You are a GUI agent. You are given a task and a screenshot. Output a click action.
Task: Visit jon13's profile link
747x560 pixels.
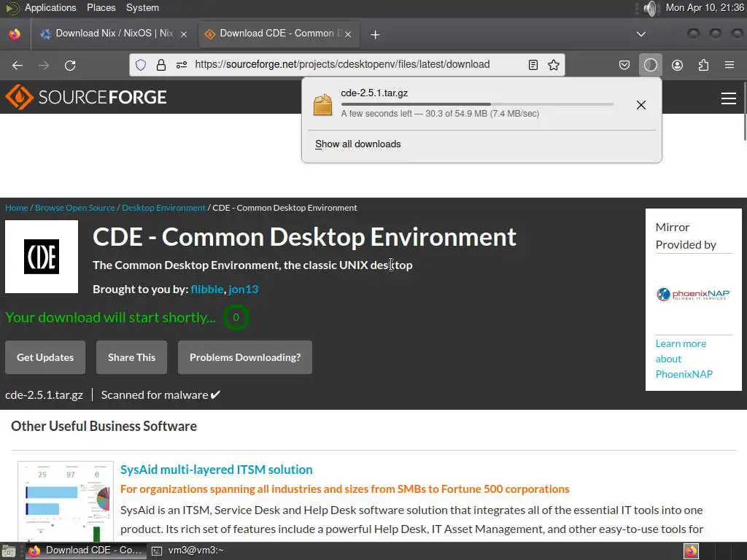click(x=244, y=289)
